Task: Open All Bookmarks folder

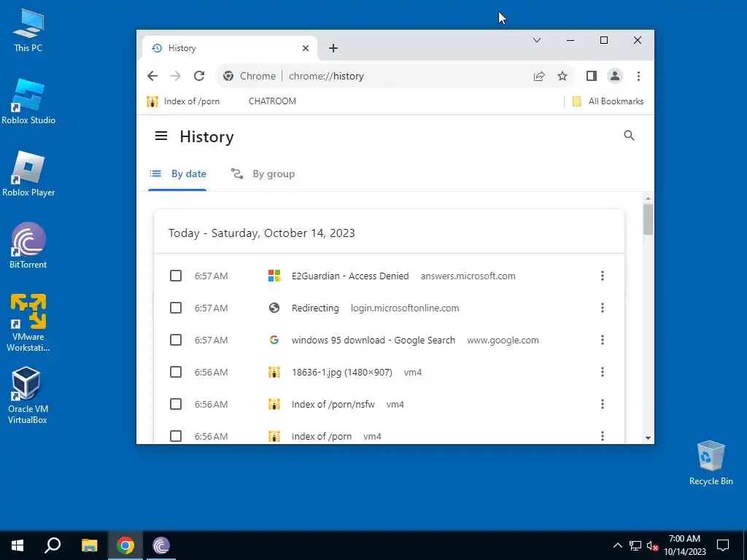Action: point(608,101)
